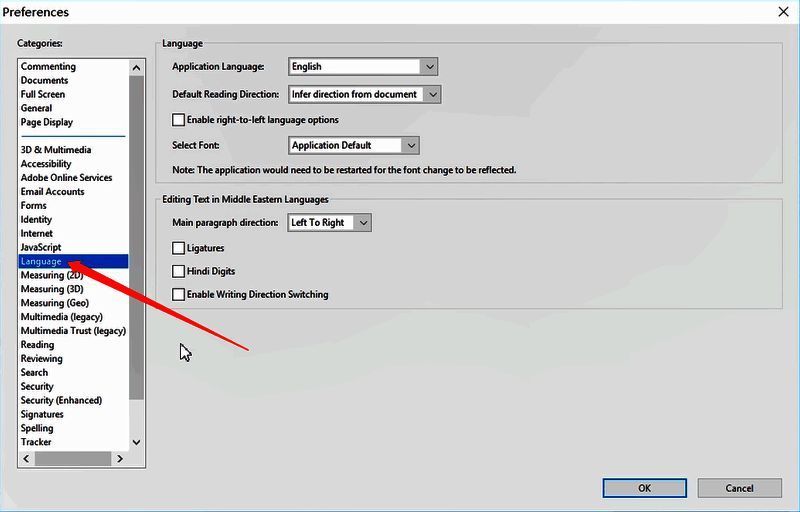Expand the Select Font dropdown

coord(354,145)
